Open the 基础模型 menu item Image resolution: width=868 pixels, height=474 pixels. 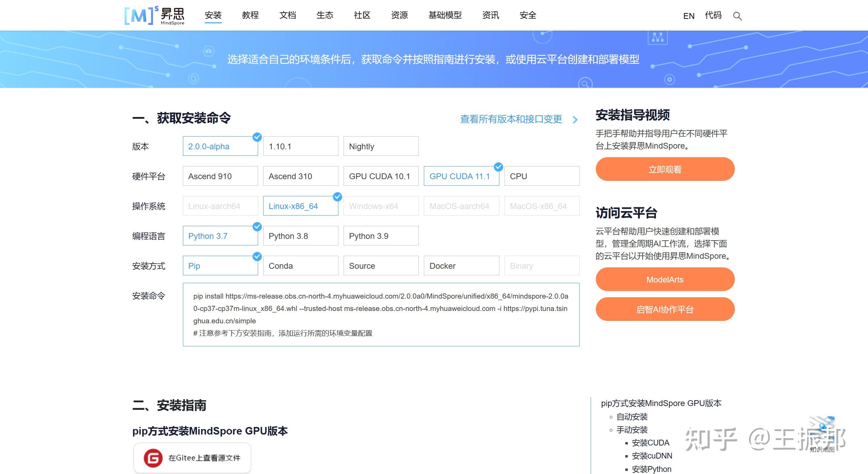[x=445, y=15]
